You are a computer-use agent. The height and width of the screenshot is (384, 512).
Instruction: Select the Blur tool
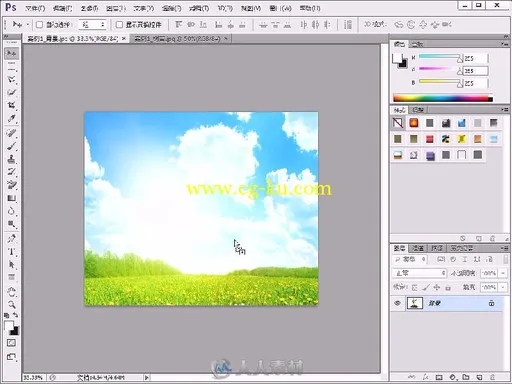pyautogui.click(x=12, y=211)
